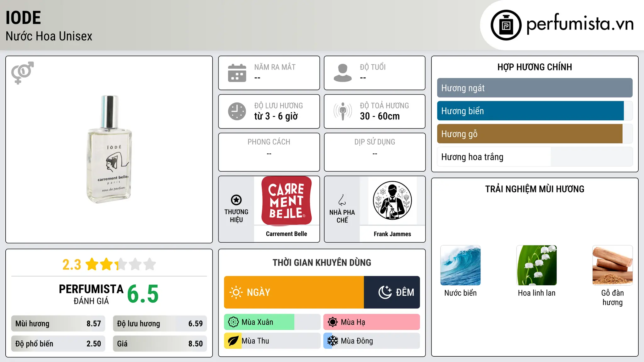Click the IODE perfume bottle image

109,149
